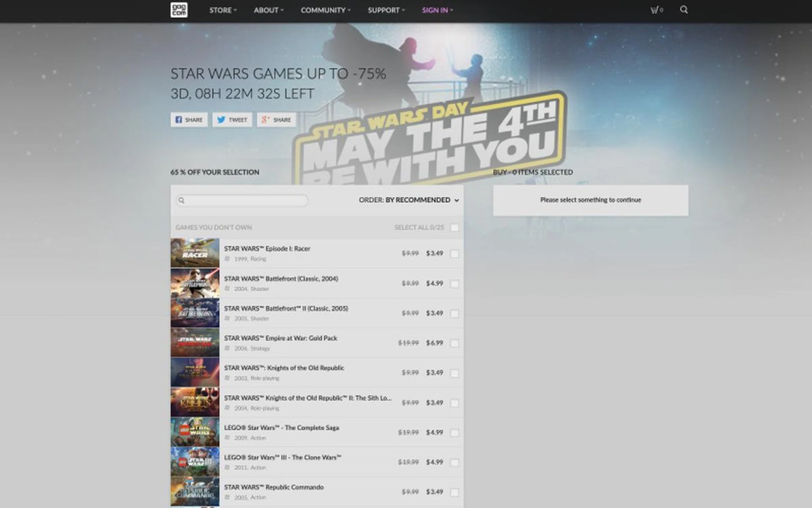Click Star Wars Episode I Racer thumbnail
The image size is (812, 508).
(195, 253)
